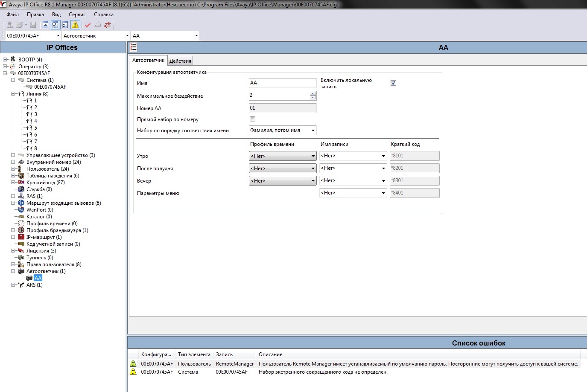Click the Краткий код (87) tree icon
The width and height of the screenshot is (587, 392).
click(x=21, y=183)
